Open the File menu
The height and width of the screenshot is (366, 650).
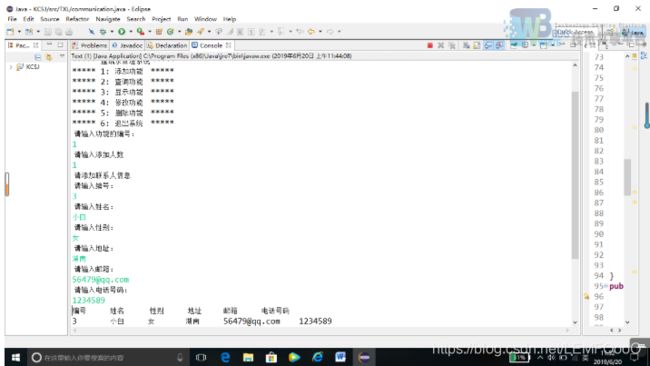coord(12,19)
